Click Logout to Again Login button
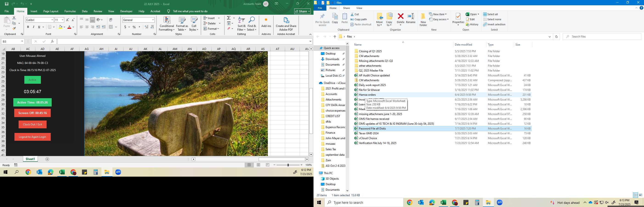This screenshot has height=207, width=644. 33,137
